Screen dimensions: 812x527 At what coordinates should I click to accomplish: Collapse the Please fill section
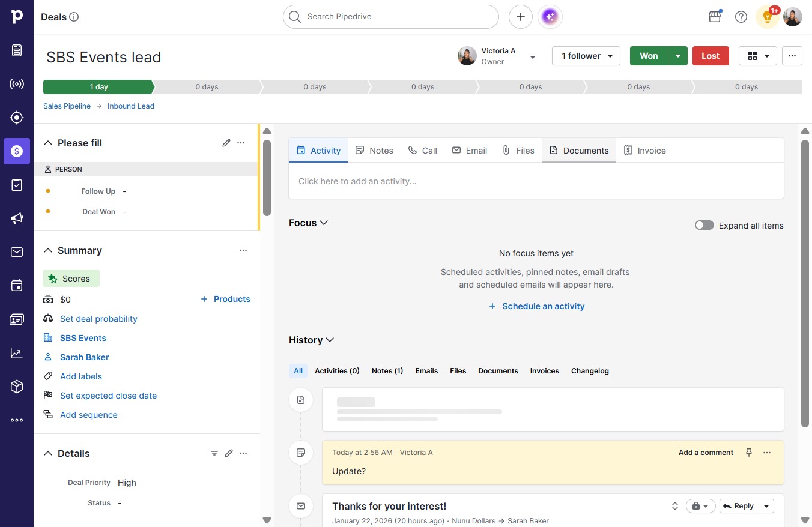(48, 143)
